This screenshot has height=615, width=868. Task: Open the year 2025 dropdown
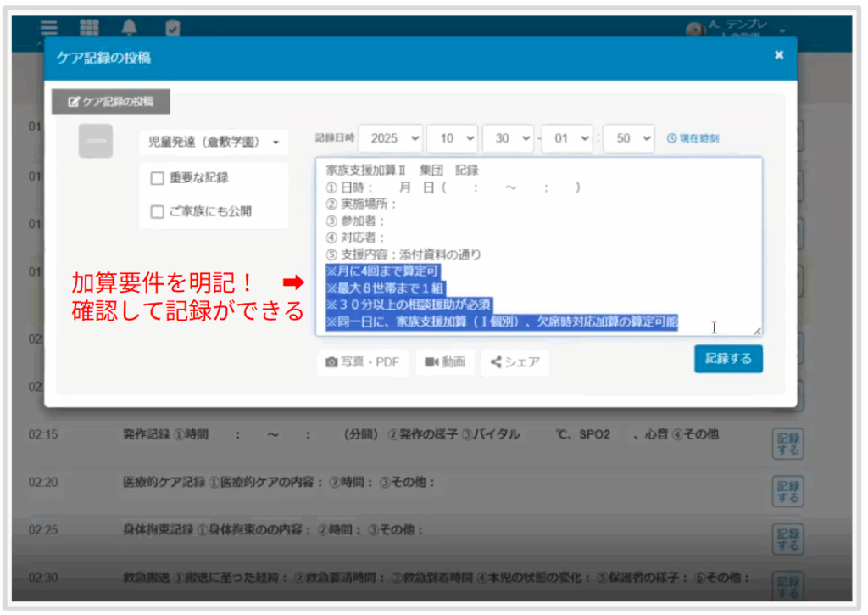[390, 138]
